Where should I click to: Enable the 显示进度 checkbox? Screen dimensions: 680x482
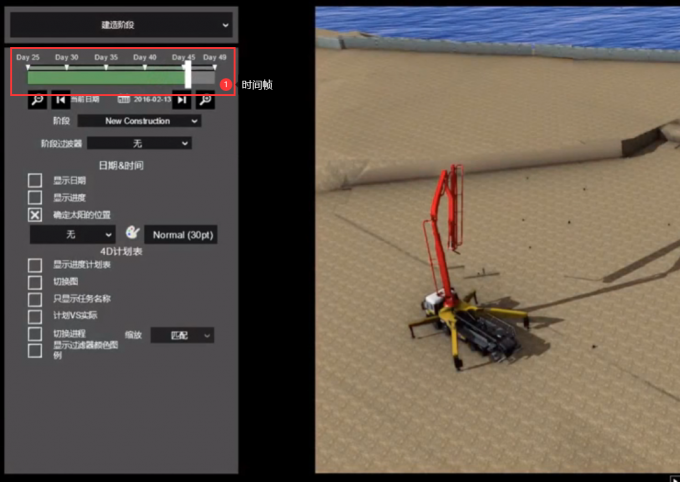35,197
